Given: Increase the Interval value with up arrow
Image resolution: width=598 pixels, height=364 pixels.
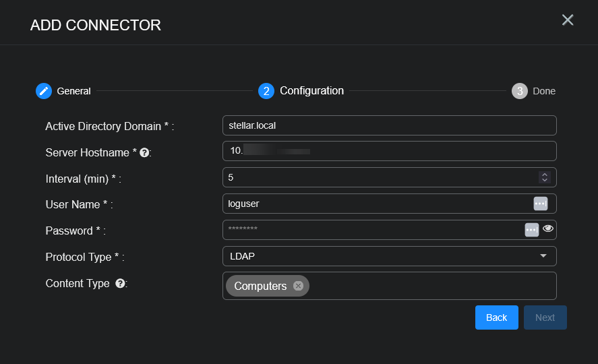Looking at the screenshot, I should click(x=545, y=175).
